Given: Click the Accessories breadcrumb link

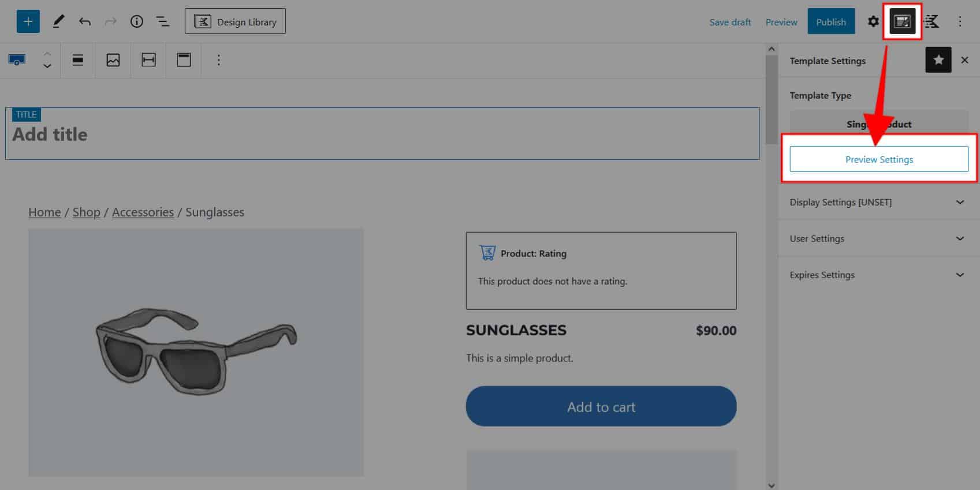Looking at the screenshot, I should [x=143, y=212].
